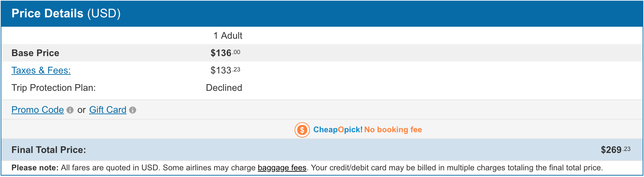Click the Declined trip protection status
This screenshot has width=644, height=177.
(224, 88)
